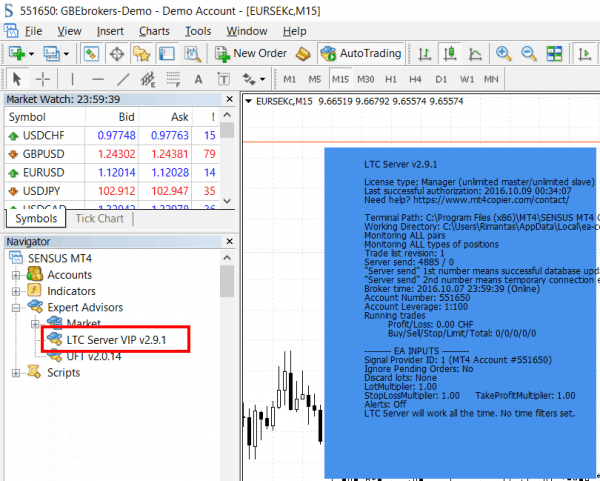Select the Crosshair tool
Image resolution: width=600 pixels, height=481 pixels.
(42, 79)
